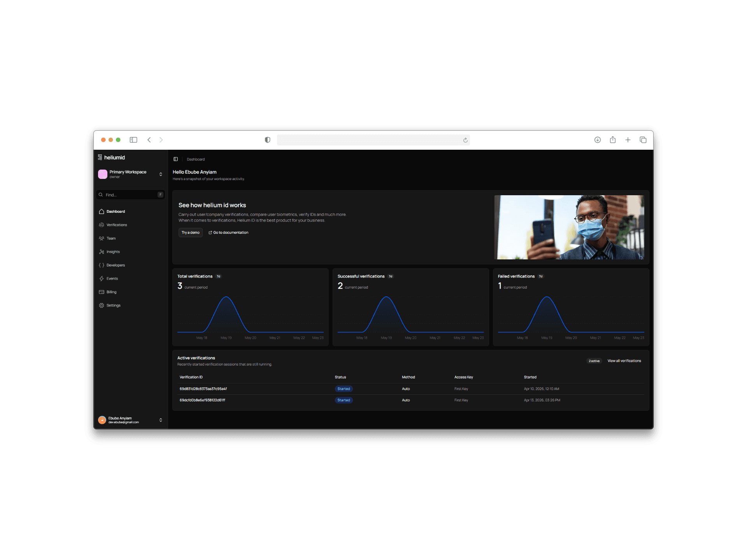Select verification 69d831d28c8373aa37c95a4f
Image resolution: width=747 pixels, height=560 pixels.
203,389
